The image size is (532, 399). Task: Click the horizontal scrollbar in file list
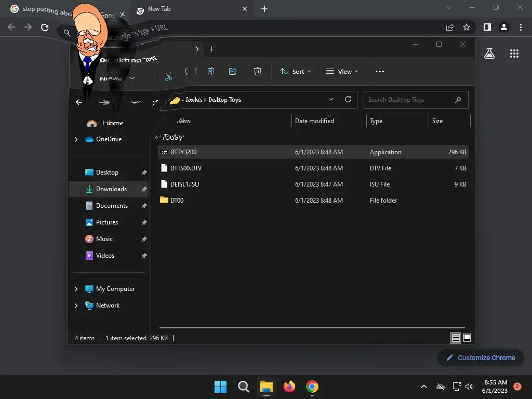coord(312,328)
